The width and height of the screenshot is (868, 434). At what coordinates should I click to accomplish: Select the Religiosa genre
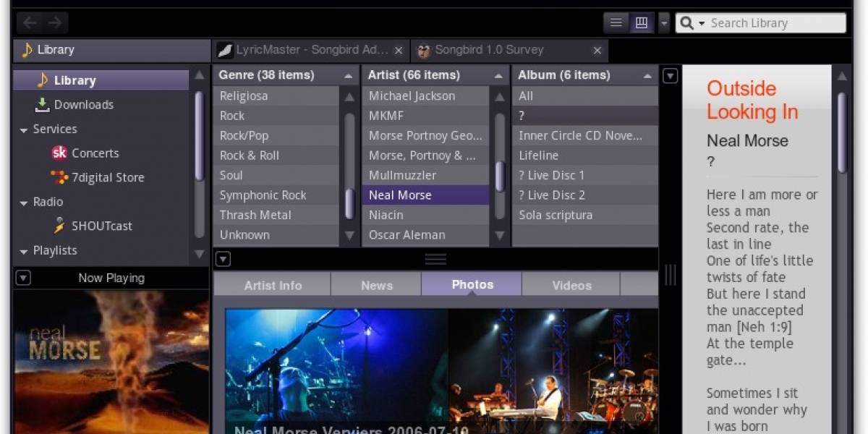pos(276,95)
